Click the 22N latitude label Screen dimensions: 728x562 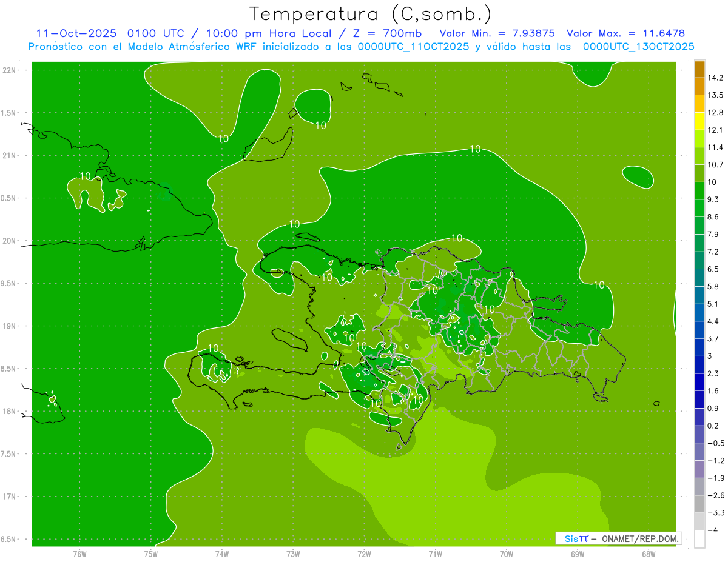[x=10, y=70]
